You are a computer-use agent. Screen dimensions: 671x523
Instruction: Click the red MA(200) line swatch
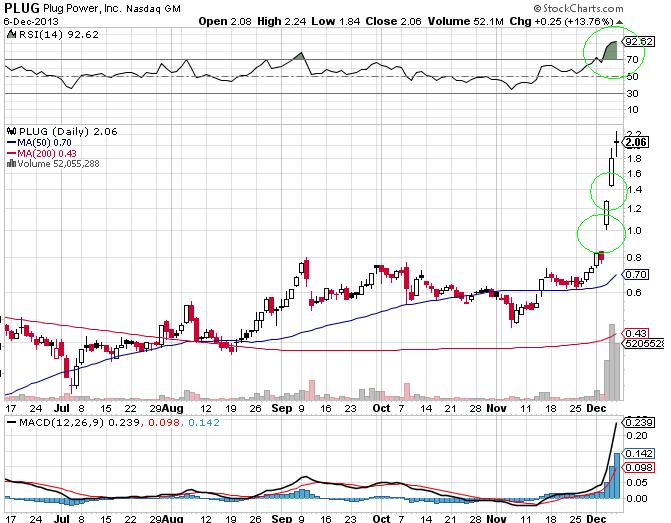pos(12,153)
